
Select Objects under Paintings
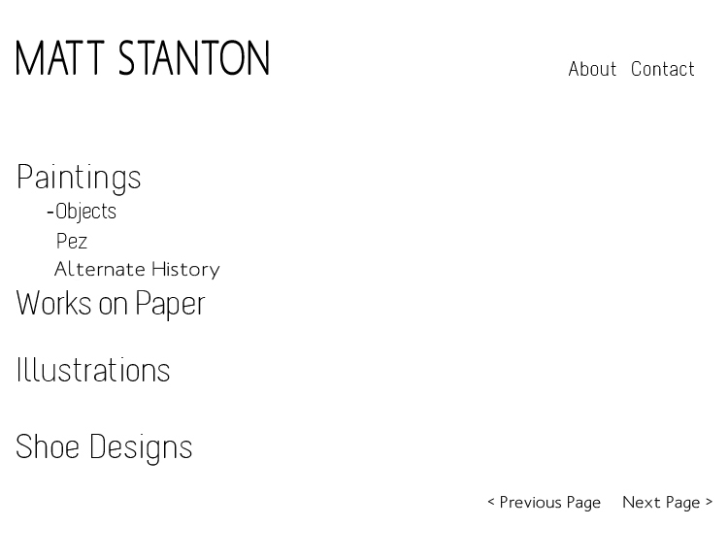(85, 211)
